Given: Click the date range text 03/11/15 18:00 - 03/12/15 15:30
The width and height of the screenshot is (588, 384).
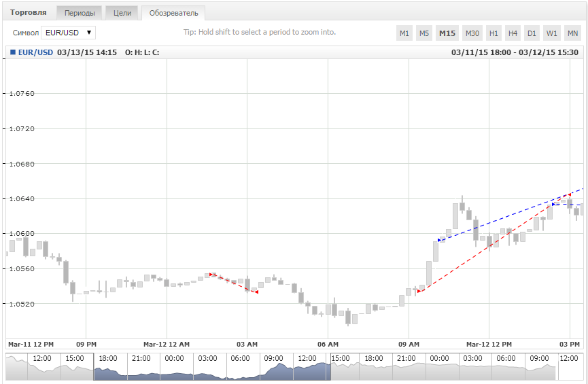Looking at the screenshot, I should click(515, 52).
